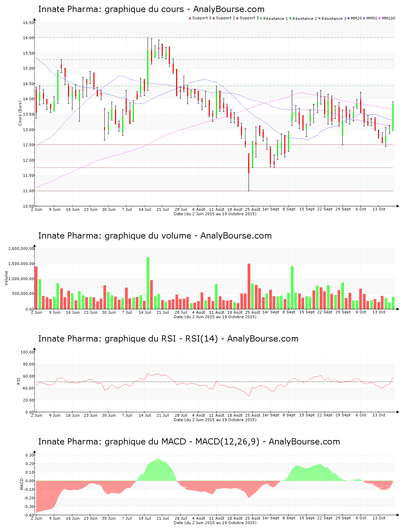412x532 pixels.
Task: Click the Support 1 legend color square
Action: click(x=190, y=18)
